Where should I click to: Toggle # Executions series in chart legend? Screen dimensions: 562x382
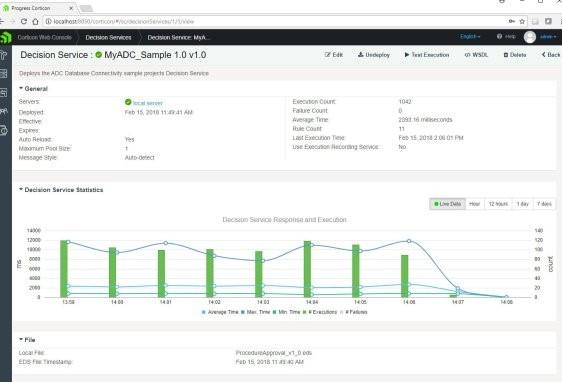coord(320,312)
